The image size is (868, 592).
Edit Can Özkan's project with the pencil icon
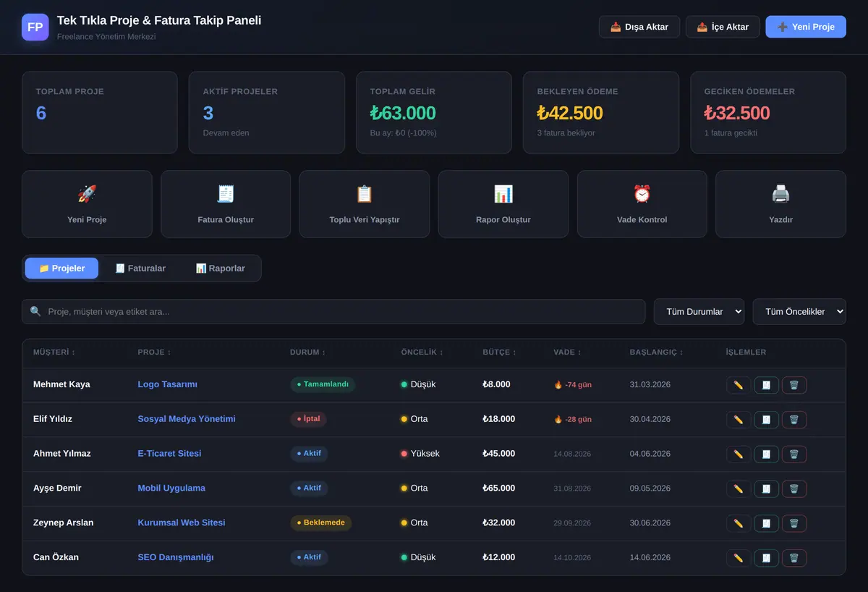click(x=739, y=558)
